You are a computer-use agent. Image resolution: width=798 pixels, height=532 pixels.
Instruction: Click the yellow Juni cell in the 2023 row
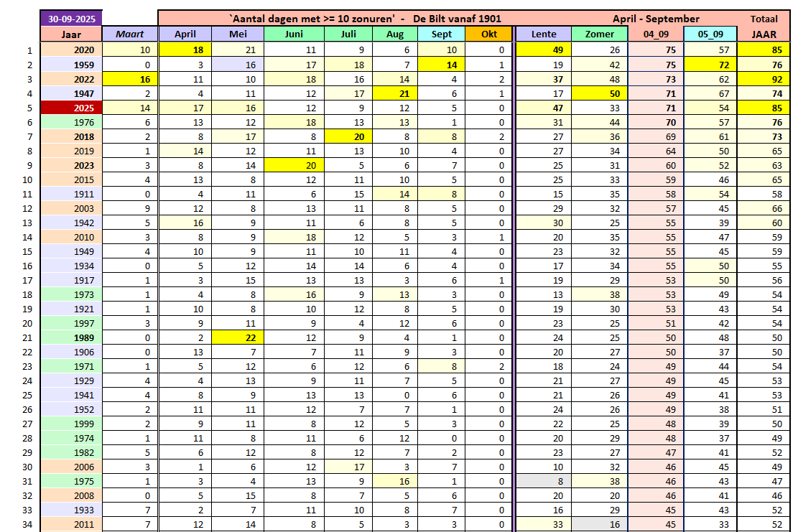(294, 165)
